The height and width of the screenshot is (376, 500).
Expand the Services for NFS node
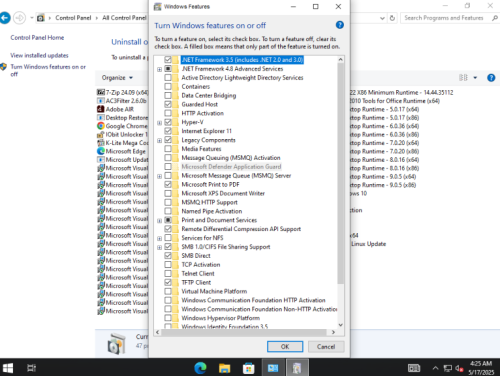coord(159,238)
